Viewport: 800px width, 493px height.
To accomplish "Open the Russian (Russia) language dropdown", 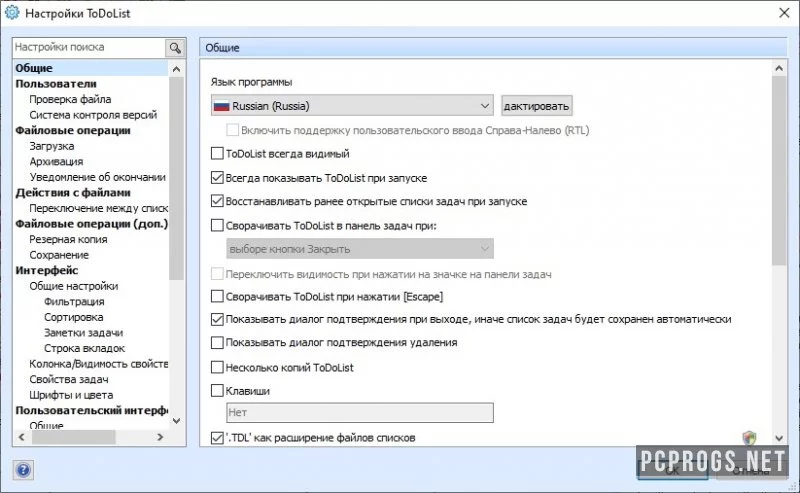I will tap(352, 106).
